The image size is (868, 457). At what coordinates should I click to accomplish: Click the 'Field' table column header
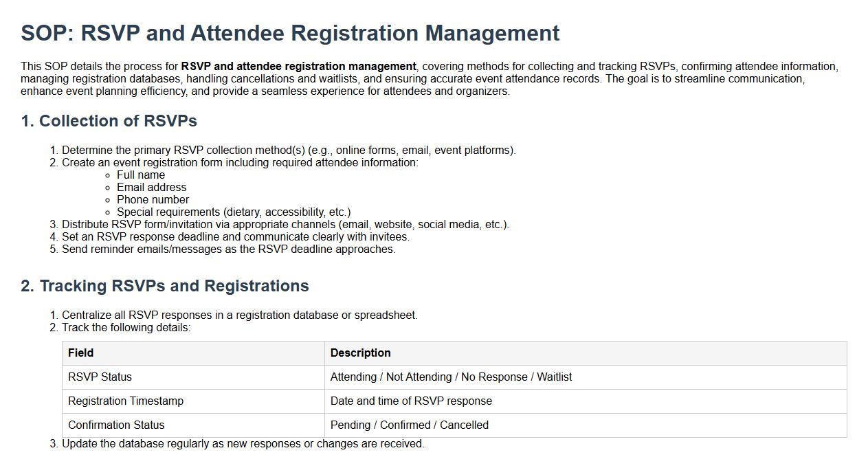81,353
